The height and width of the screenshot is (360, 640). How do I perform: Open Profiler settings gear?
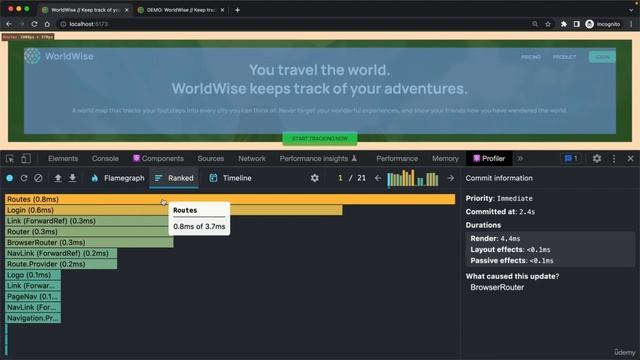pos(315,178)
